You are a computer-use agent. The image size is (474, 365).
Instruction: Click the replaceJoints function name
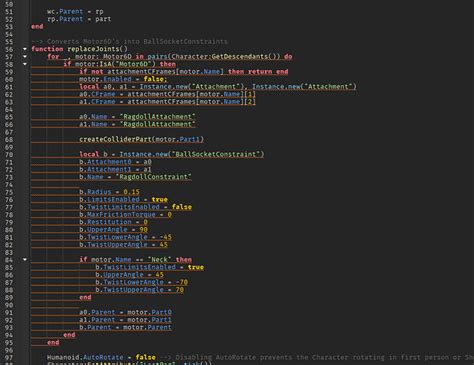pyautogui.click(x=94, y=49)
